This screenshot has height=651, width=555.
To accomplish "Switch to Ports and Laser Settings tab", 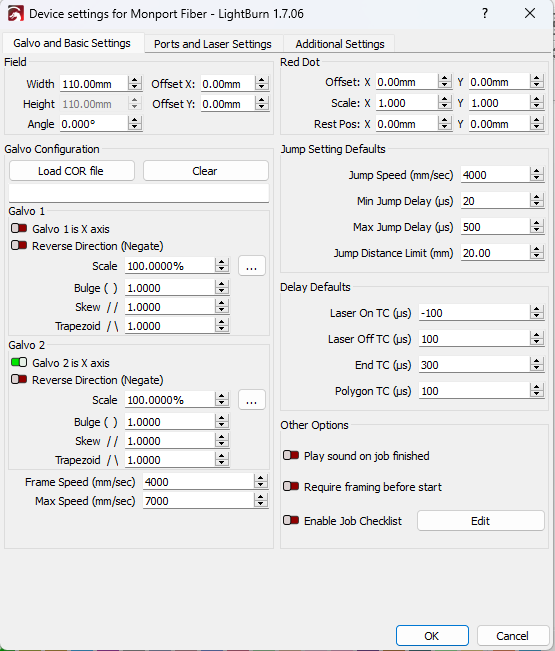I will [213, 44].
